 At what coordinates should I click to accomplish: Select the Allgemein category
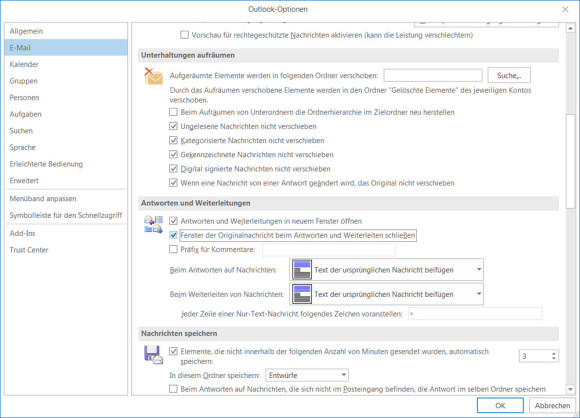(x=66, y=31)
